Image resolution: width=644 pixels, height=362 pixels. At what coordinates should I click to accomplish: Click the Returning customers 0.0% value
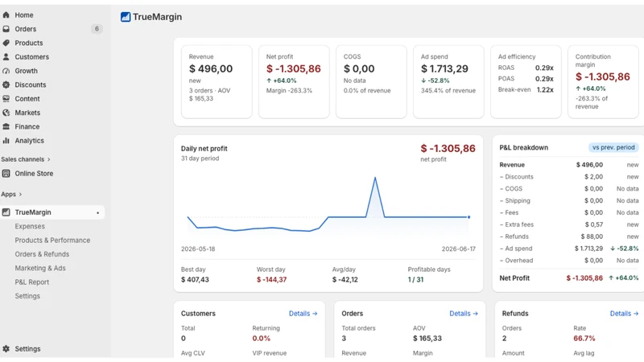pos(261,338)
